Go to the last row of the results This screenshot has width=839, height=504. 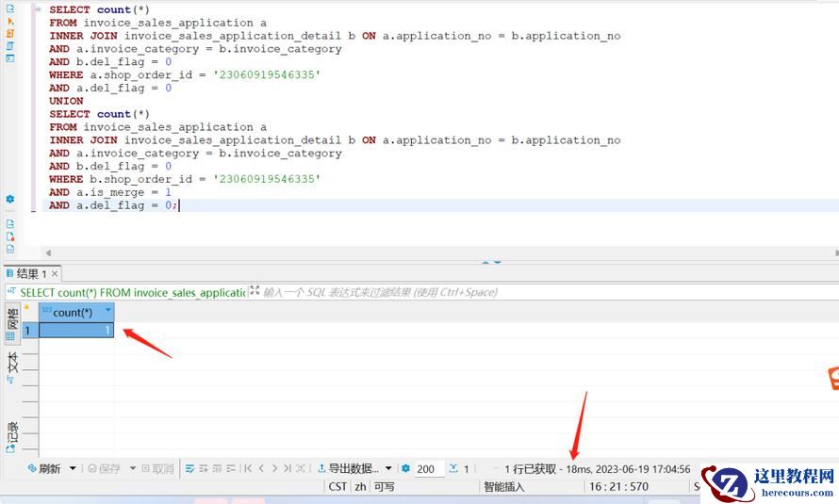tap(288, 469)
